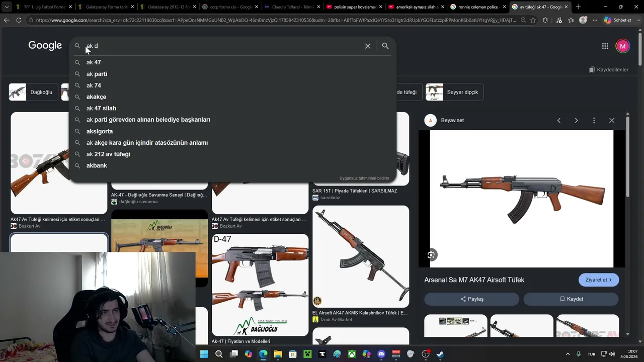Screen dimensions: 644x362
Task: Open File Explorer from taskbar
Action: click(x=278, y=354)
